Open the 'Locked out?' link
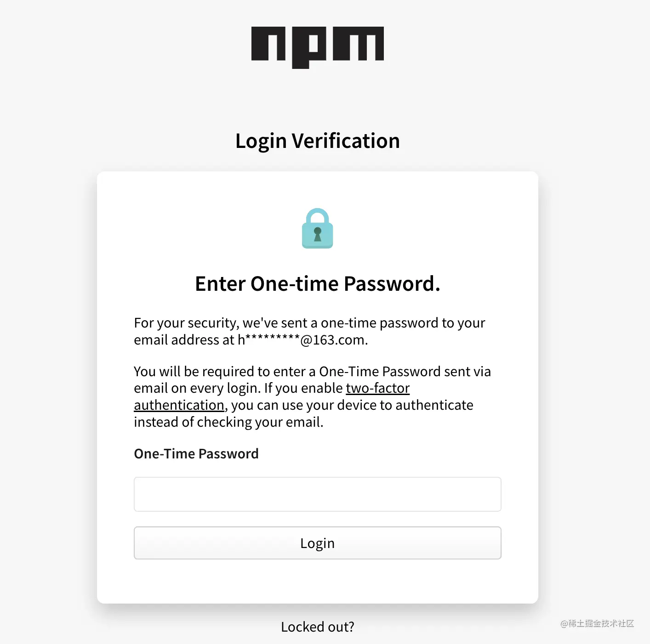 317,627
